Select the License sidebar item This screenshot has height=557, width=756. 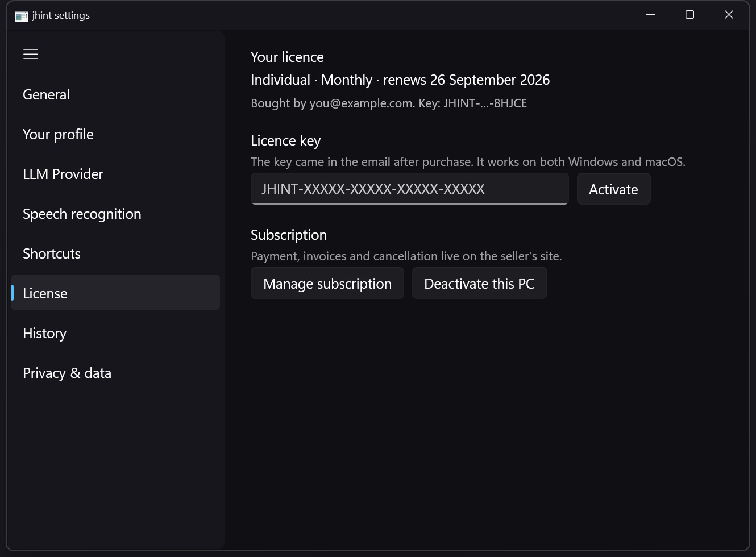point(115,293)
